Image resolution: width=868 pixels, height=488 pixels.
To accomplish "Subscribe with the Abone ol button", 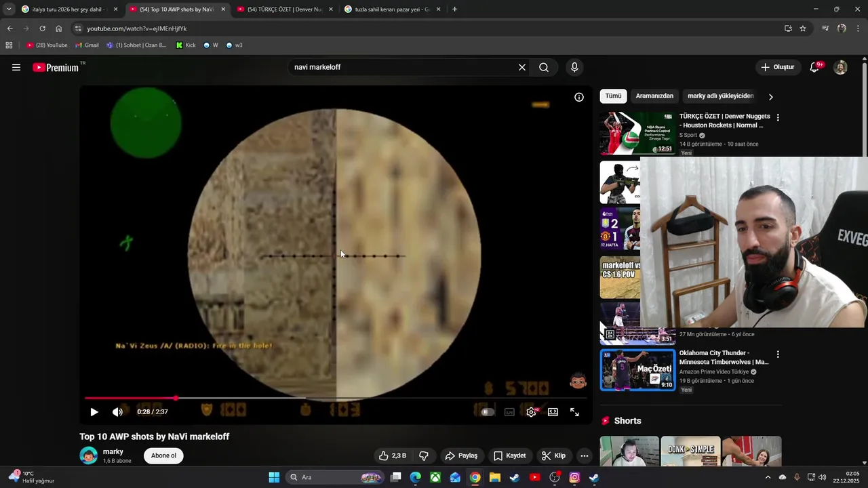I will pyautogui.click(x=163, y=455).
